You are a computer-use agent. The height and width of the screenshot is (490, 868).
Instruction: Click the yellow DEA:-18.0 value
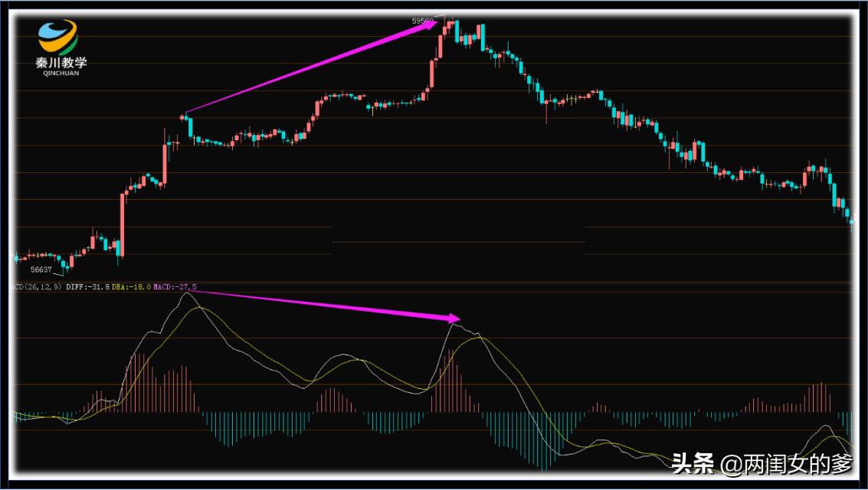tap(131, 288)
